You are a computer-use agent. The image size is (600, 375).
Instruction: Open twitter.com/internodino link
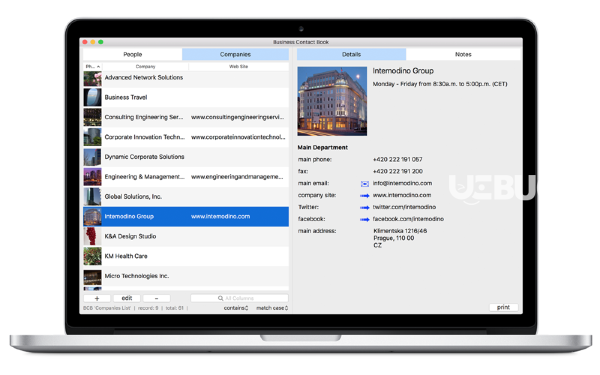pos(404,207)
